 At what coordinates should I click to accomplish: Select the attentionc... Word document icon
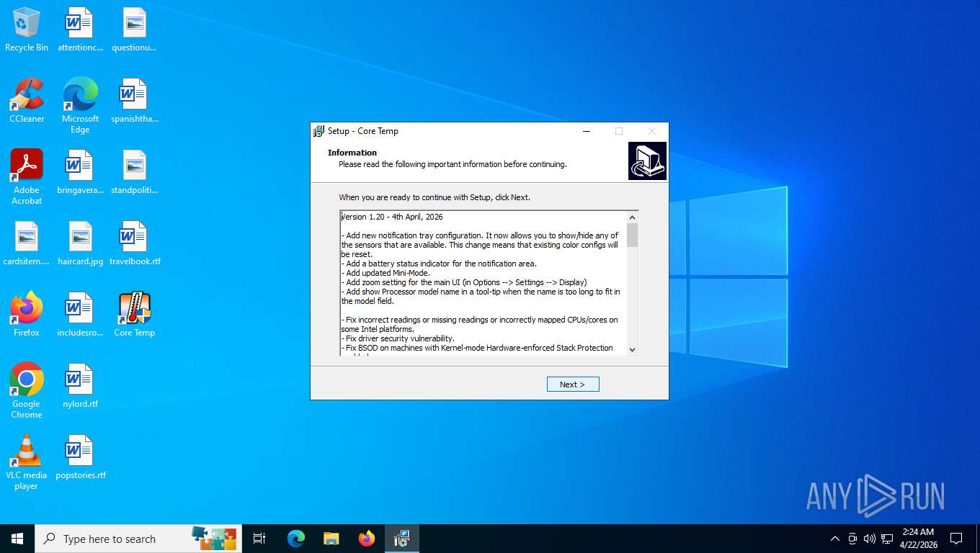[80, 30]
